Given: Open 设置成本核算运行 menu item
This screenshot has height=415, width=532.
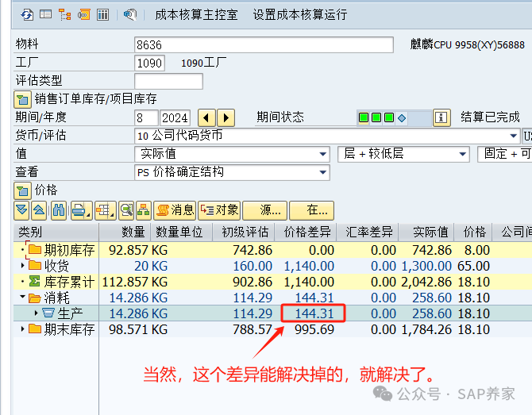Looking at the screenshot, I should pyautogui.click(x=299, y=14).
